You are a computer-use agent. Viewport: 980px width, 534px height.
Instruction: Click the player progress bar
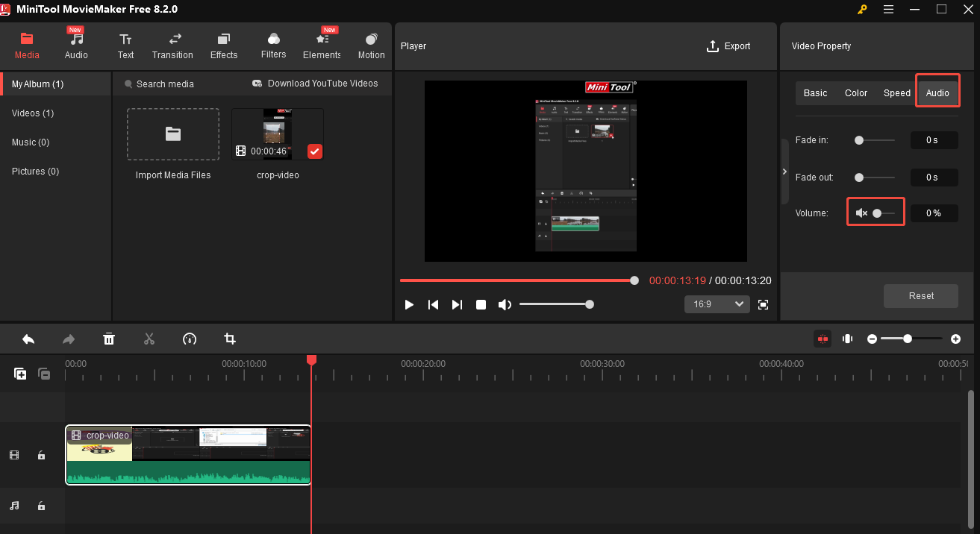point(519,280)
